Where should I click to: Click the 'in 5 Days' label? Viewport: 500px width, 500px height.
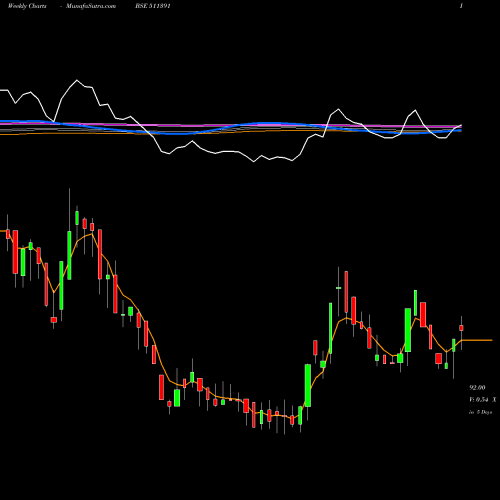pos(480,412)
